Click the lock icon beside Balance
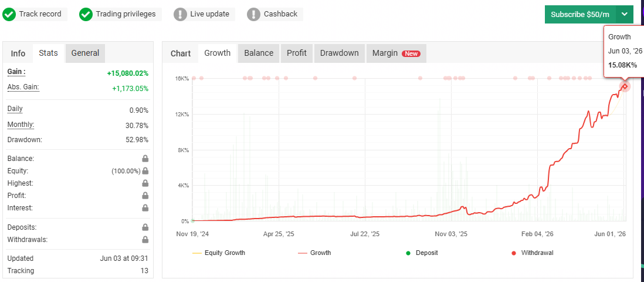The image size is (644, 282). point(145,159)
